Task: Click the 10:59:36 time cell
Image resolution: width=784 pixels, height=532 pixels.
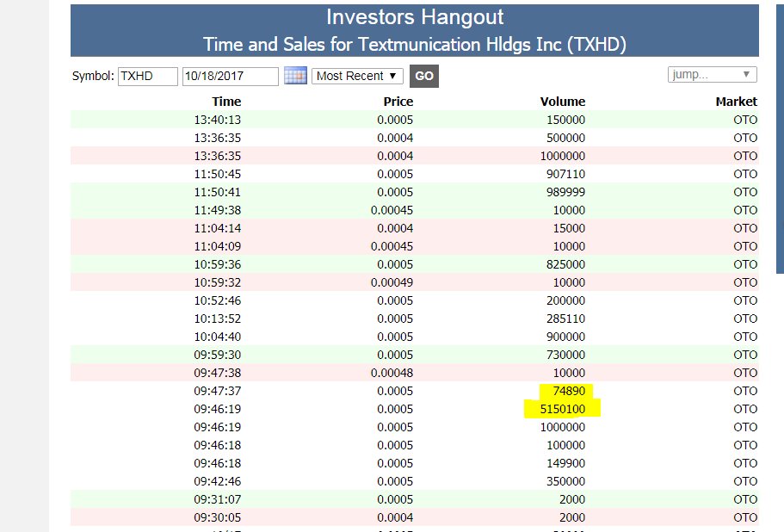Action: (218, 264)
